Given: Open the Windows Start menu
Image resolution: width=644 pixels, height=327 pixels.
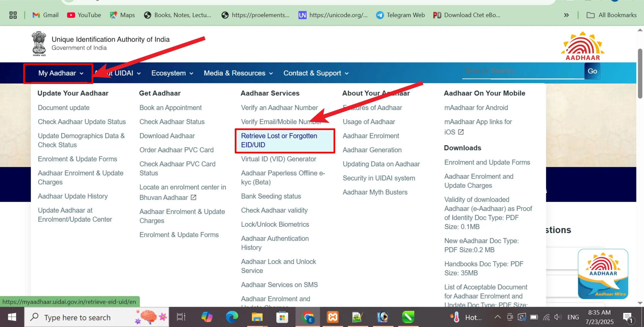Looking at the screenshot, I should click(12, 317).
